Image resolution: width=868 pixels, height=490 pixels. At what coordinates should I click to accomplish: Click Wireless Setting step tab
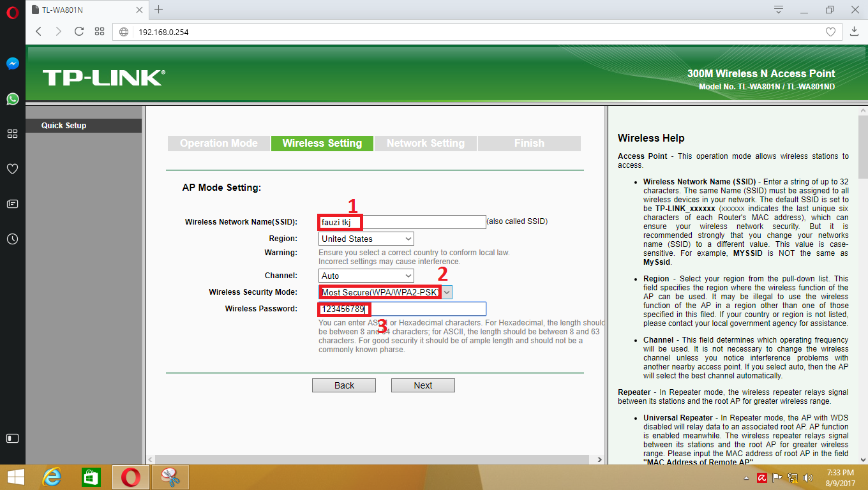pos(322,144)
